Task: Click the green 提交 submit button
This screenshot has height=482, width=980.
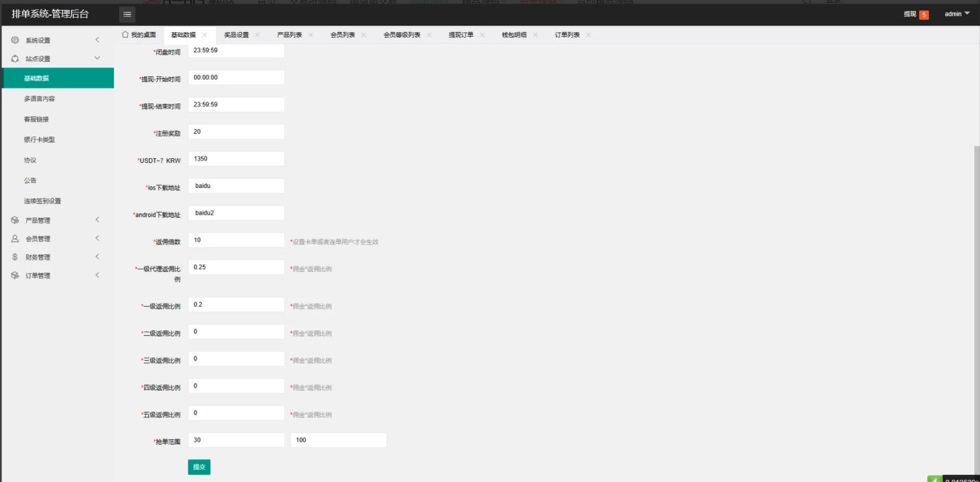Action: (x=199, y=467)
